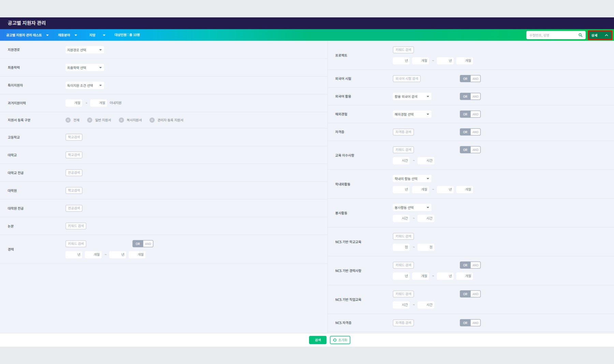Click the 초기화 reset button

tap(340, 340)
